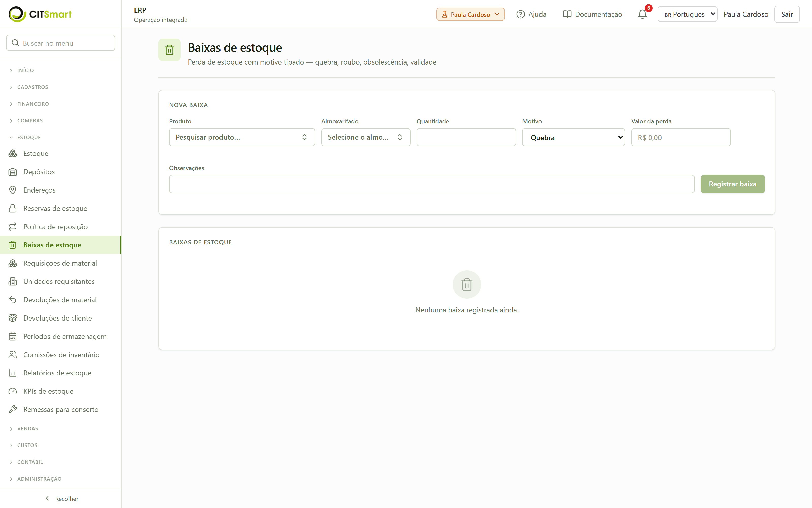Click the Política de reposição arrows icon
This screenshot has height=508, width=812.
13,227
